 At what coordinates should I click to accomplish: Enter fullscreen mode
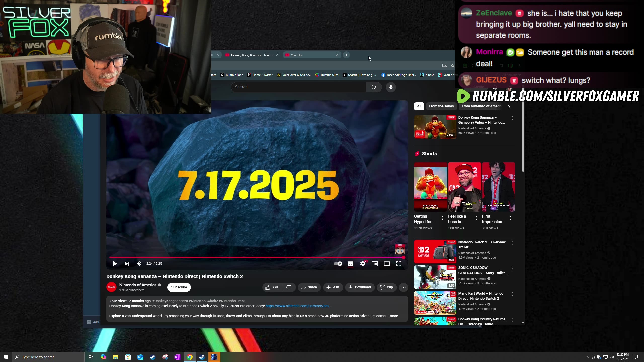point(399,264)
